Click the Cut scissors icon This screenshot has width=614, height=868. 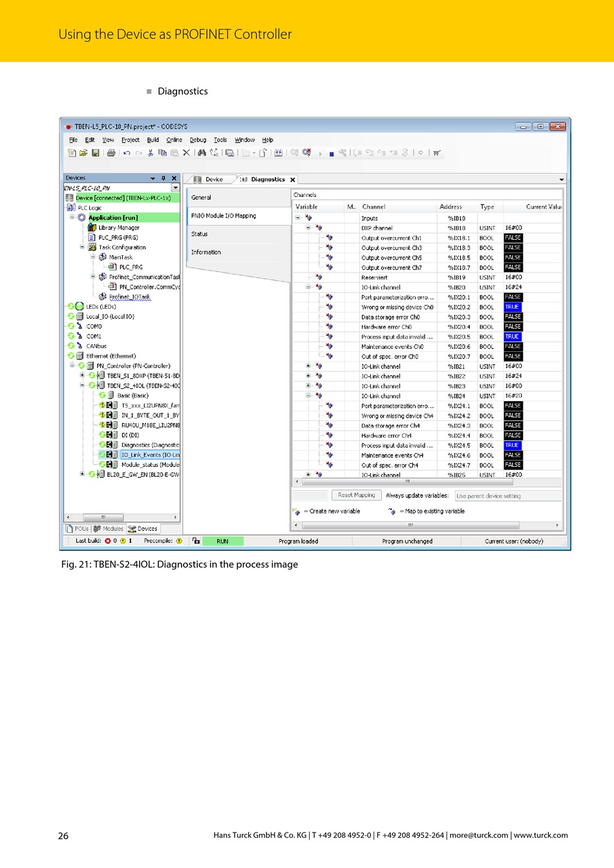(x=151, y=153)
